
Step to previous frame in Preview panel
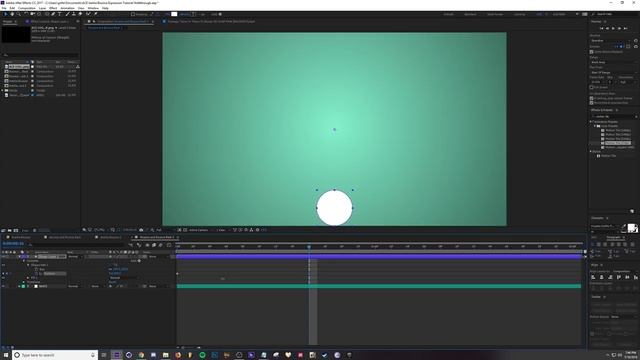click(607, 29)
